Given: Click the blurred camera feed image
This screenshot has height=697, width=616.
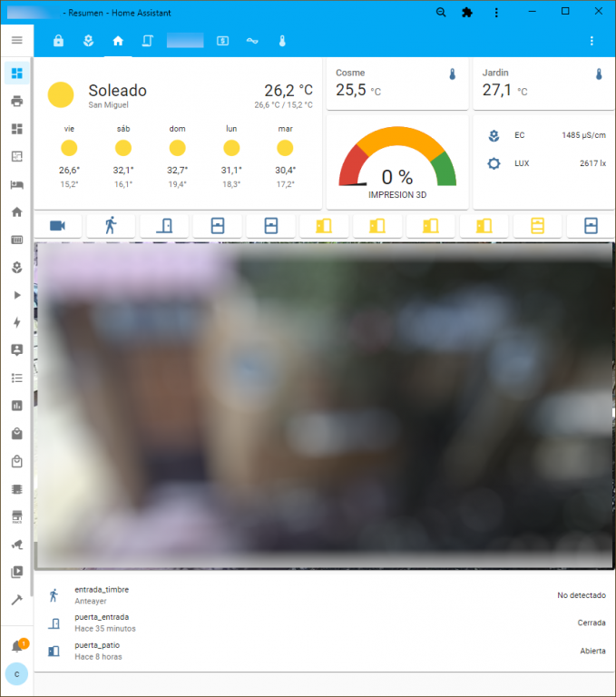Looking at the screenshot, I should click(324, 406).
